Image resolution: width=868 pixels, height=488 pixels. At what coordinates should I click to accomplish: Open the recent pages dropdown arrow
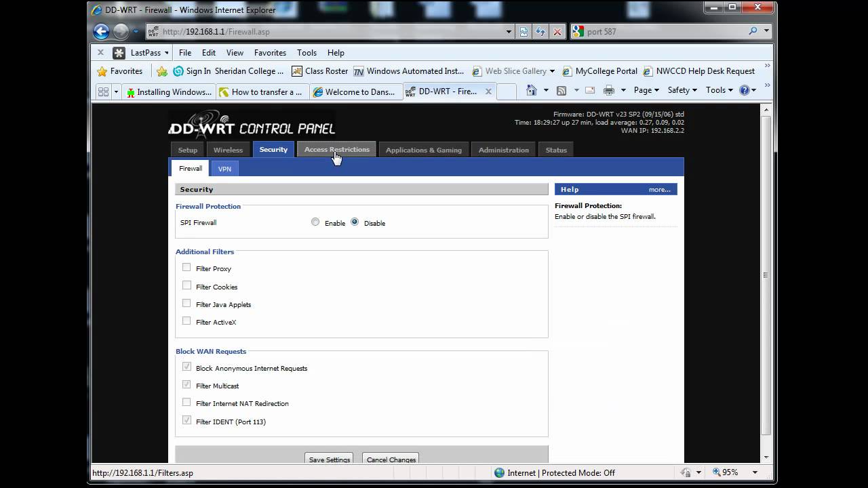(136, 31)
